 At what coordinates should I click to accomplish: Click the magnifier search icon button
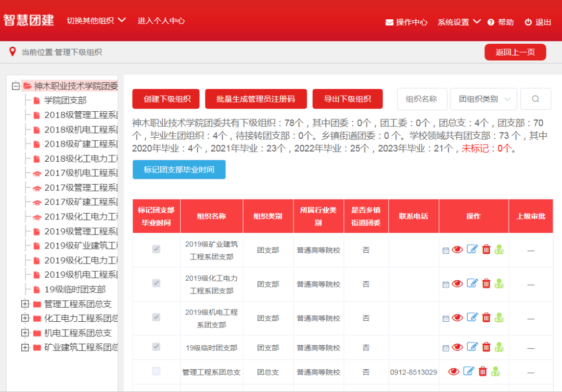pyautogui.click(x=535, y=99)
